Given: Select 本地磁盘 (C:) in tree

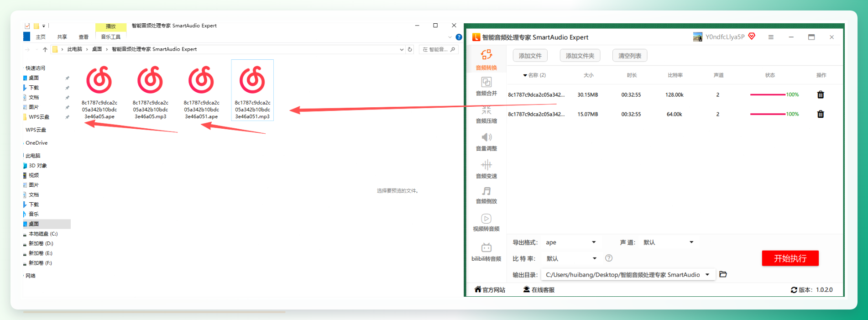Looking at the screenshot, I should (43, 234).
